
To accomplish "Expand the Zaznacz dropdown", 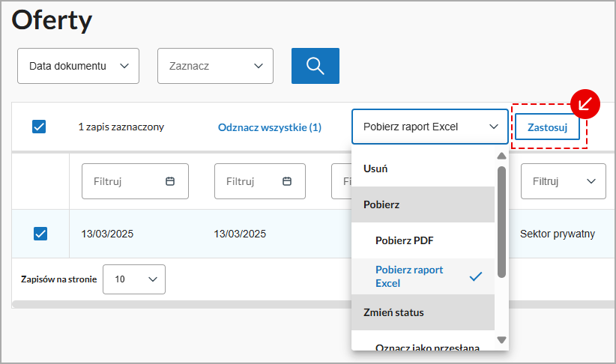I will (x=215, y=66).
